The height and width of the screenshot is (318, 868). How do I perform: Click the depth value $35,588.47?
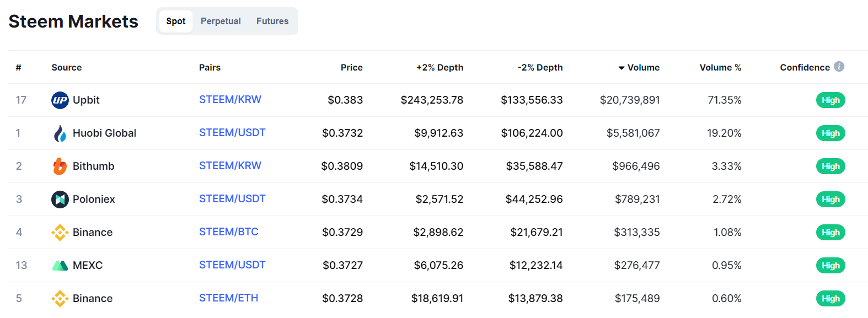pyautogui.click(x=534, y=166)
